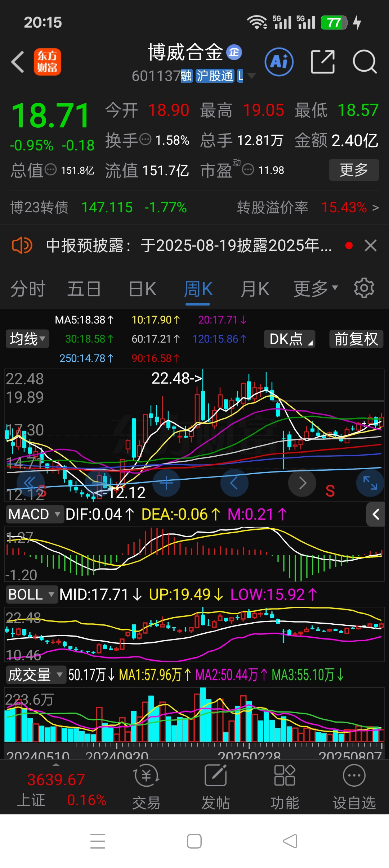Open the 中报预披露 announcement text

point(189,245)
